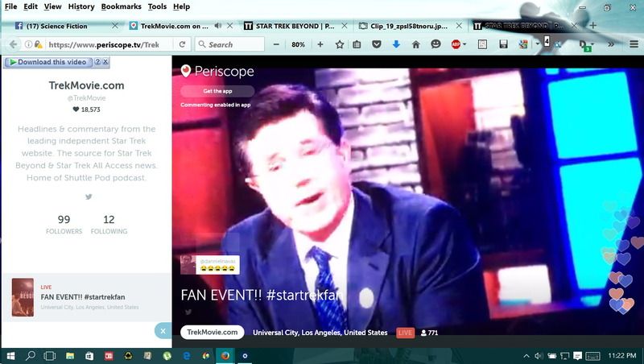The height and width of the screenshot is (364, 644).
Task: View the 12 following count
Action: (x=109, y=225)
